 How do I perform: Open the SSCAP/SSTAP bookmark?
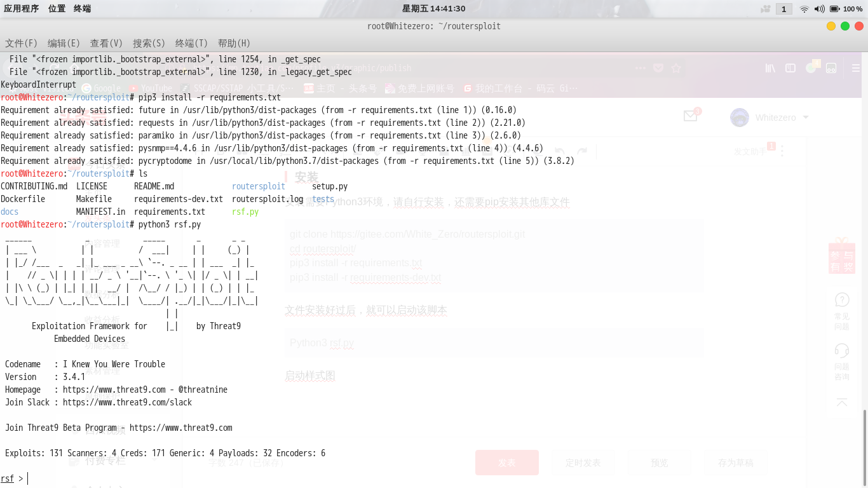tap(238, 88)
